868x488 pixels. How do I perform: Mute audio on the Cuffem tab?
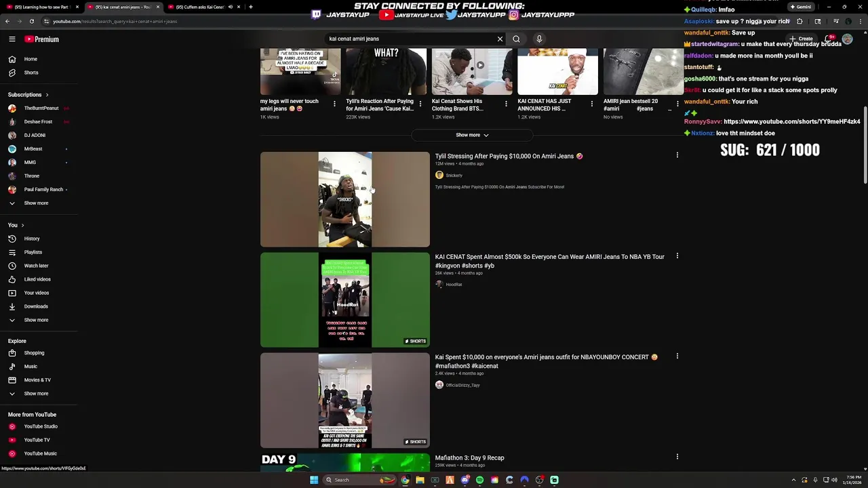coord(230,7)
